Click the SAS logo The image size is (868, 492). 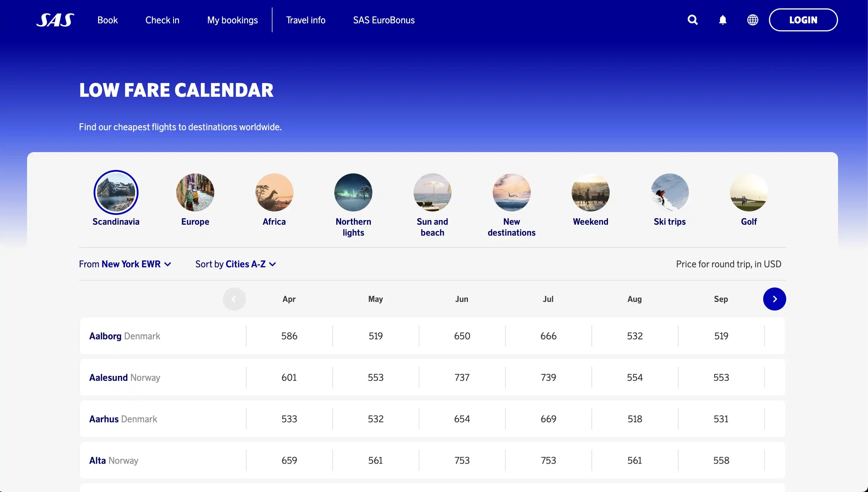click(x=55, y=20)
